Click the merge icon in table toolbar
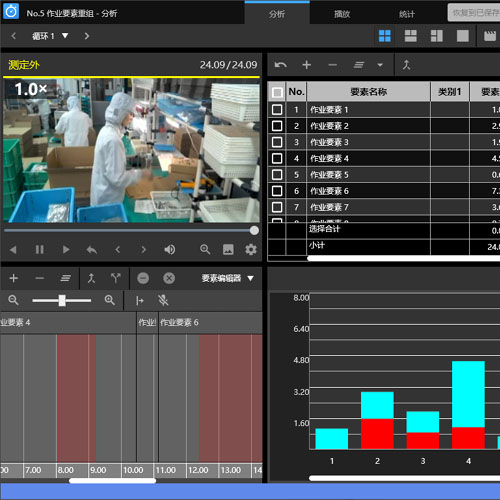 pos(406,65)
